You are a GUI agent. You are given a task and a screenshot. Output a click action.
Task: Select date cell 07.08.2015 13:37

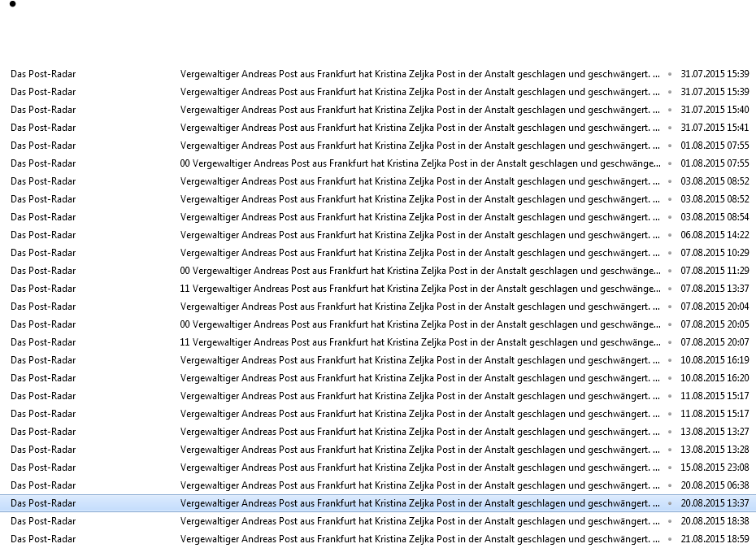(x=715, y=289)
